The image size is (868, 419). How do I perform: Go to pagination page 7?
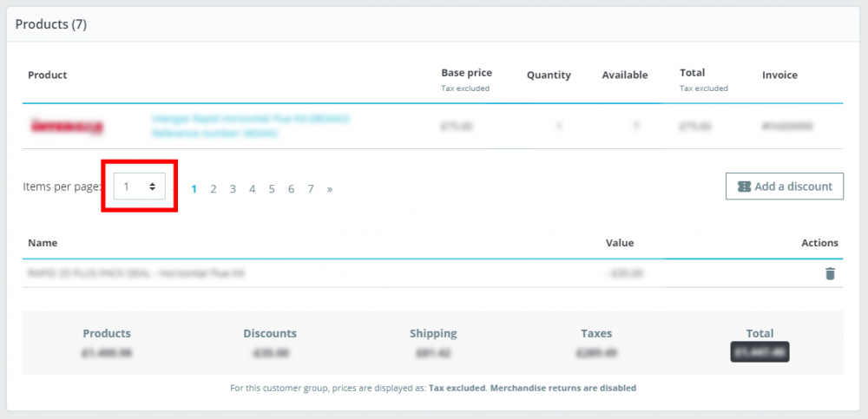pyautogui.click(x=311, y=188)
